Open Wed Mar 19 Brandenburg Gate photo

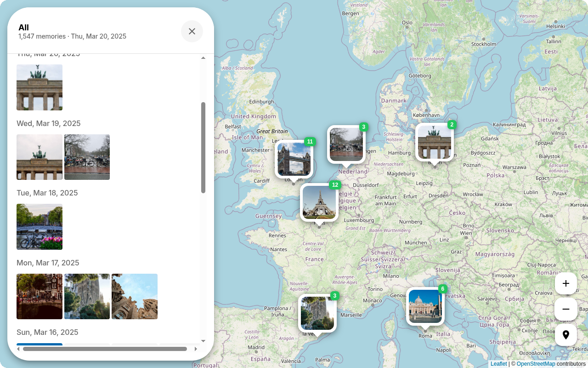tap(40, 157)
